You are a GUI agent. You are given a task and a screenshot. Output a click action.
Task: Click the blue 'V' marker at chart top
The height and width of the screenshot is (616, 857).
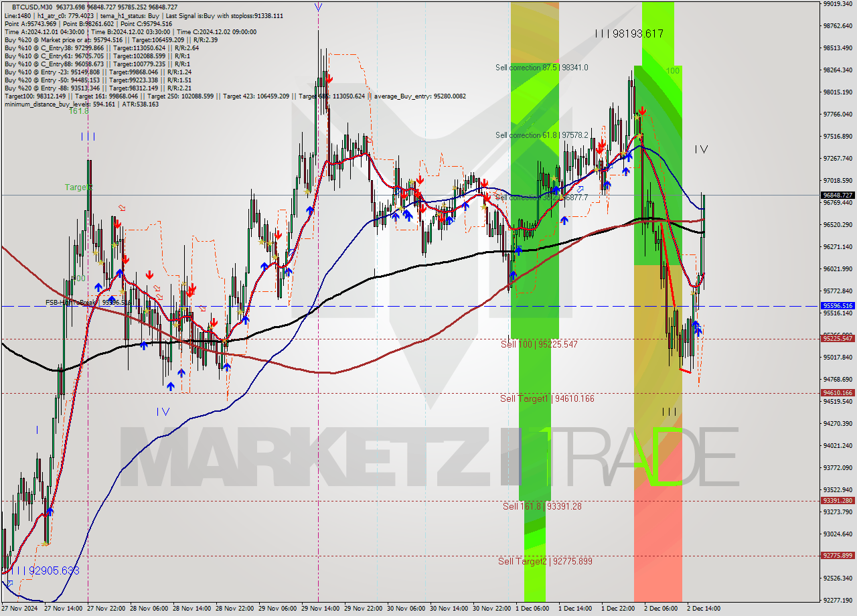[318, 7]
